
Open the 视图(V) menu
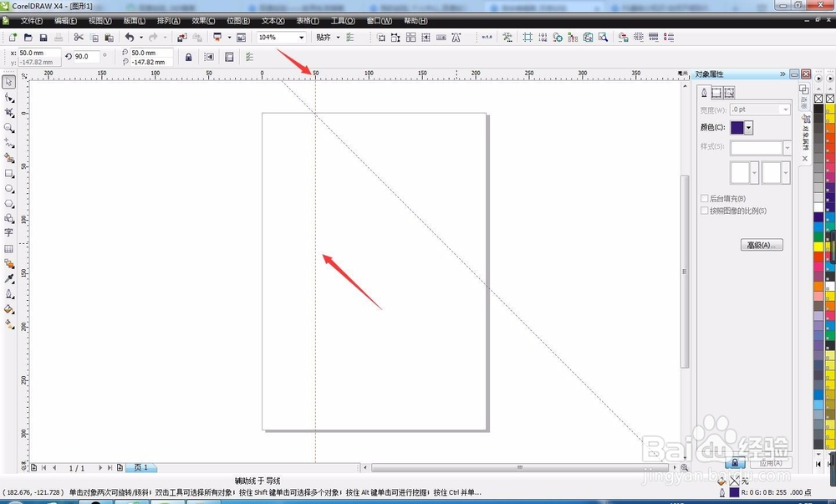[99, 21]
